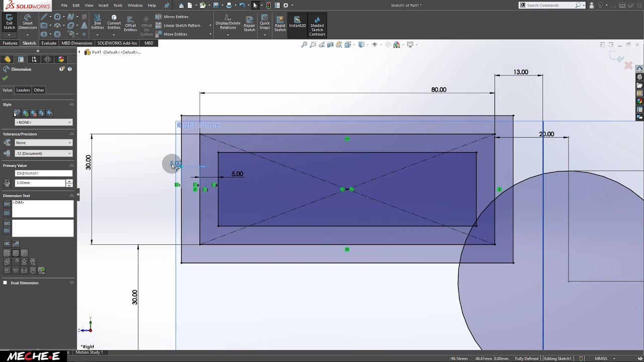This screenshot has width=644, height=362.
Task: Toggle Shaded Sketch Contours
Action: click(317, 25)
